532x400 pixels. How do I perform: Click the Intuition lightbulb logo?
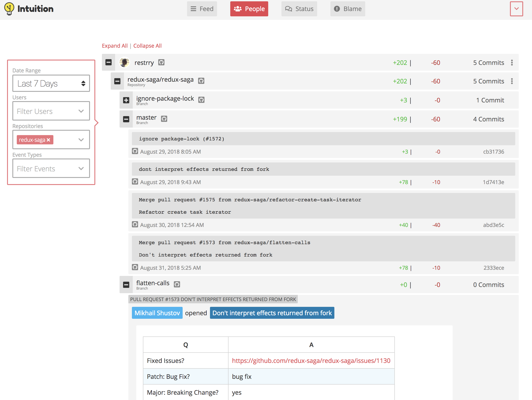tap(9, 9)
